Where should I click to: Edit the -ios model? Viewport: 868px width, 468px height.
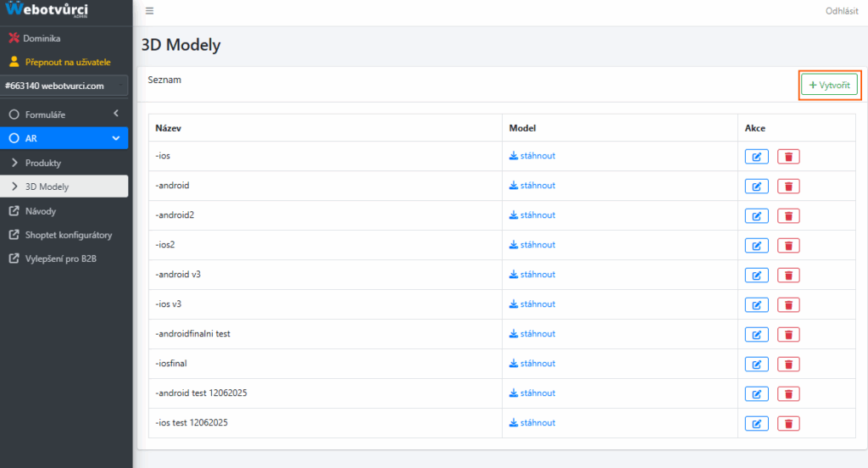click(x=756, y=157)
